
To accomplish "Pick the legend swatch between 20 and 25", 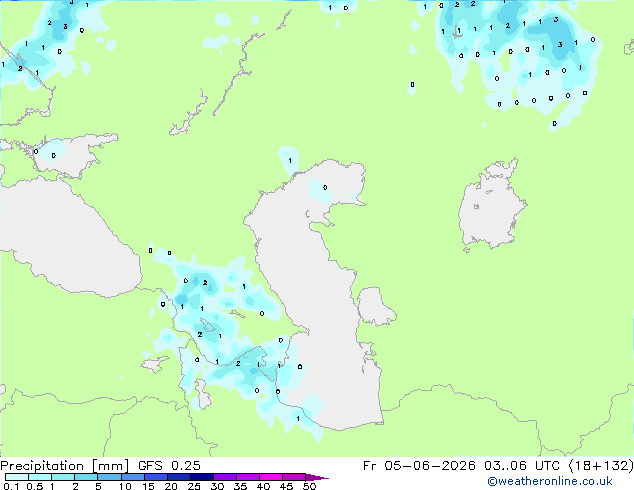I will click(178, 477).
